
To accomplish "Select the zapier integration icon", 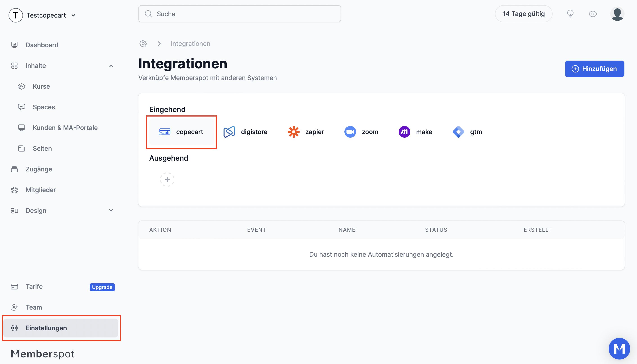I will [x=294, y=132].
